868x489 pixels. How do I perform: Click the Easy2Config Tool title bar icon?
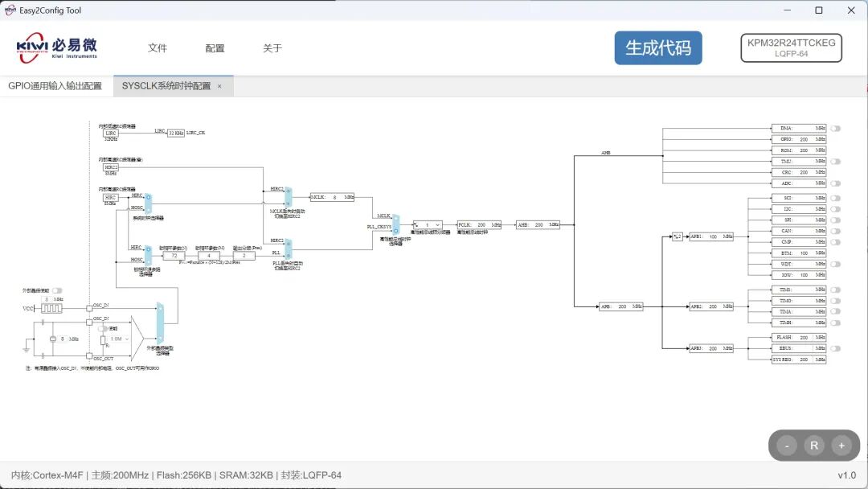pos(10,10)
